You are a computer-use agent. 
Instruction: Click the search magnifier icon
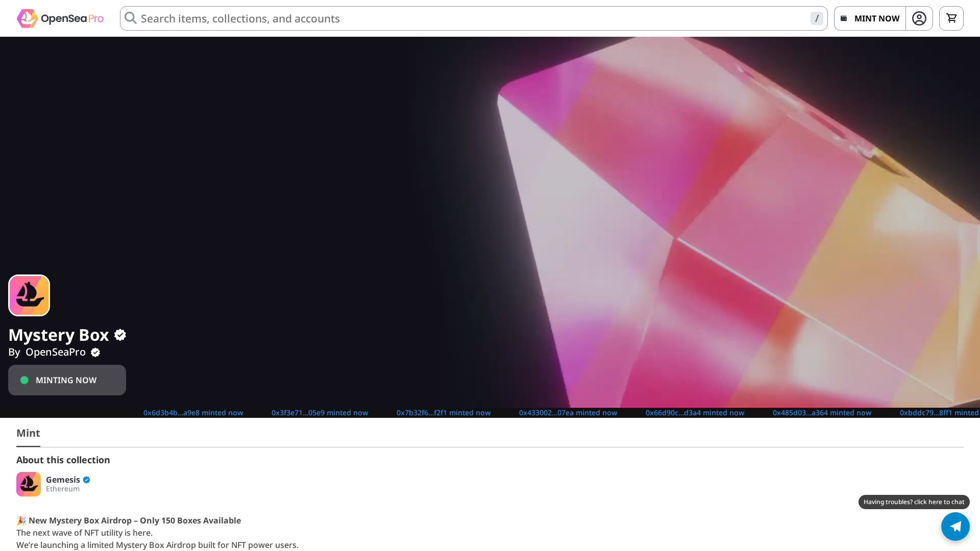(x=131, y=18)
